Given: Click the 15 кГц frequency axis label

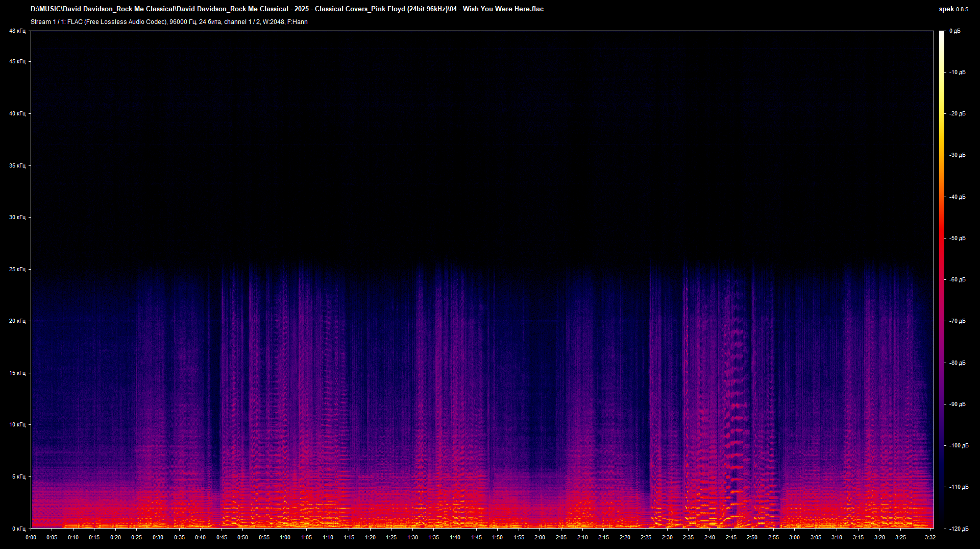Looking at the screenshot, I should tap(17, 373).
